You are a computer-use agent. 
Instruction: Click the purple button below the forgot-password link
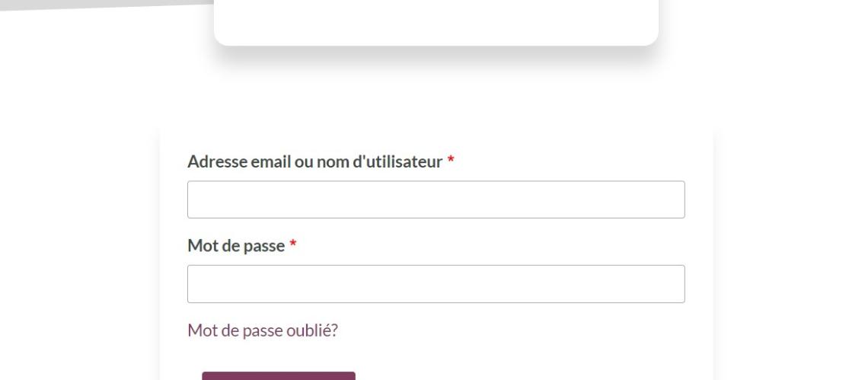pos(279,376)
